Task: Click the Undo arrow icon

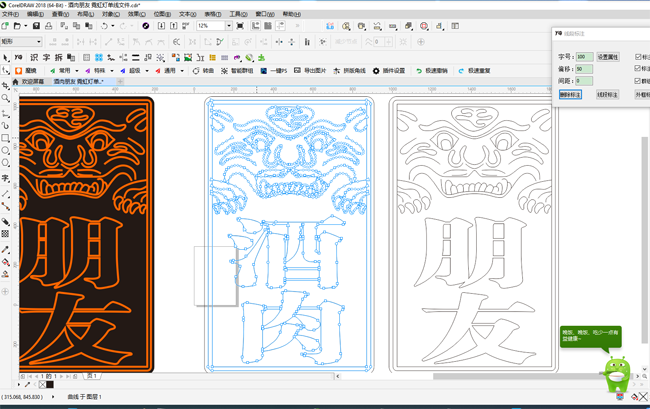Action: click(104, 26)
